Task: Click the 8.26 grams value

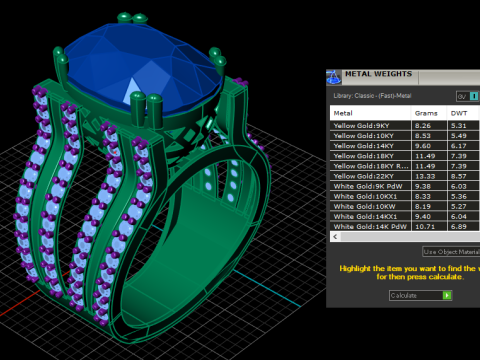Action: tap(423, 126)
